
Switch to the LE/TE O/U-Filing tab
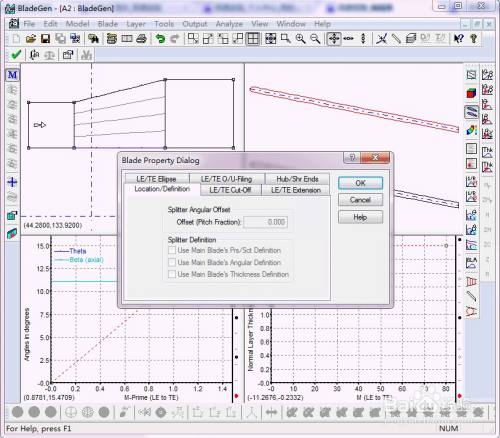[x=226, y=179]
